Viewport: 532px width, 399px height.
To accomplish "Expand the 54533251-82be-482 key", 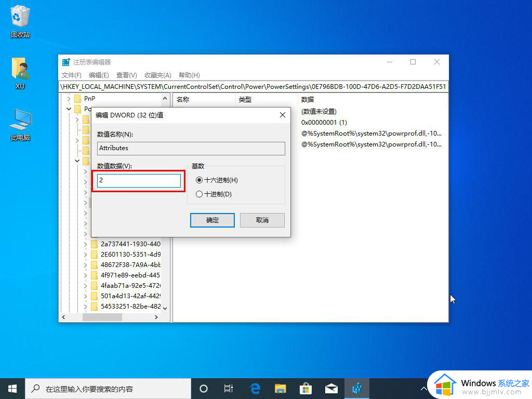I will 86,307.
